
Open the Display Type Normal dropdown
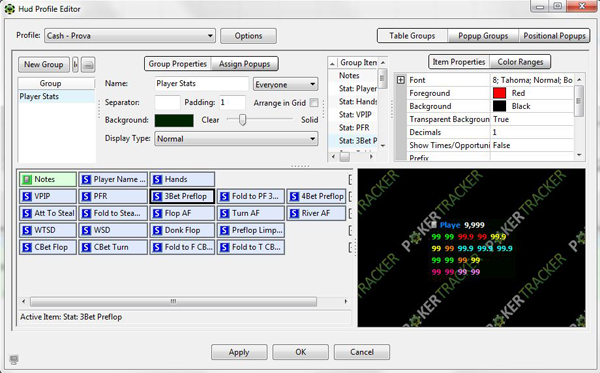tap(236, 138)
